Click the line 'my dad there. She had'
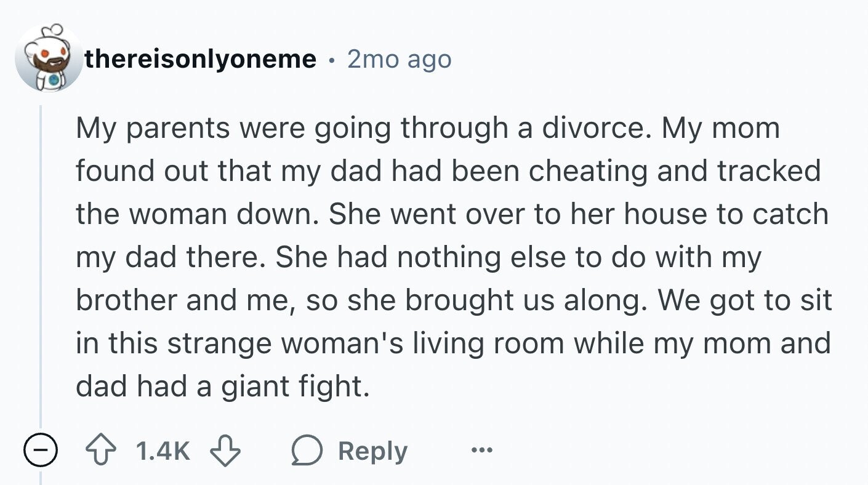 [x=419, y=257]
